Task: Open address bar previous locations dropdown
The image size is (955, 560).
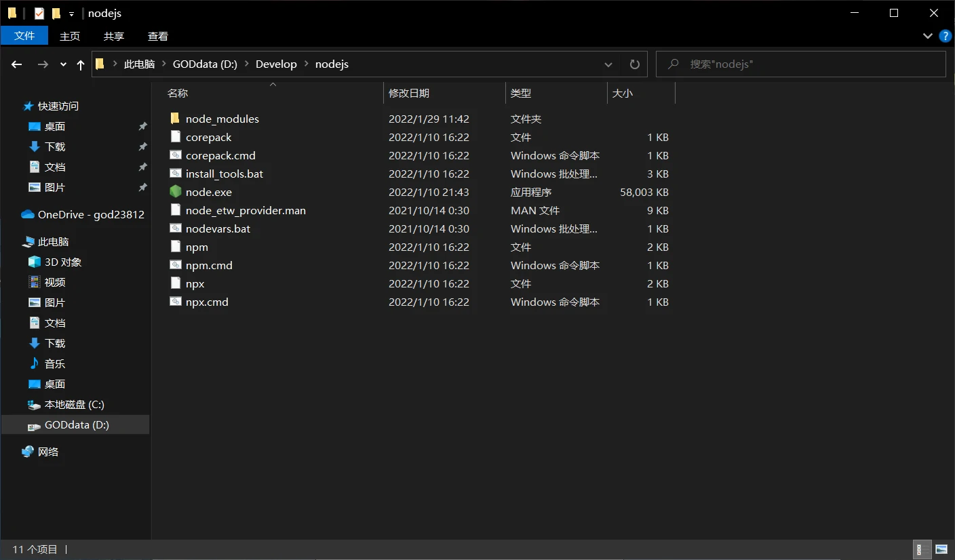Action: [x=608, y=64]
